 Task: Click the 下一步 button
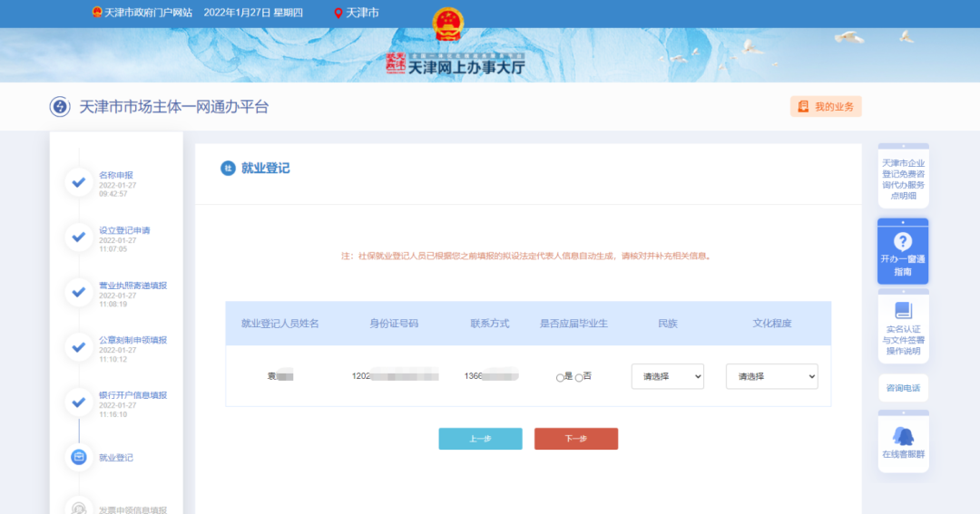[x=576, y=439]
